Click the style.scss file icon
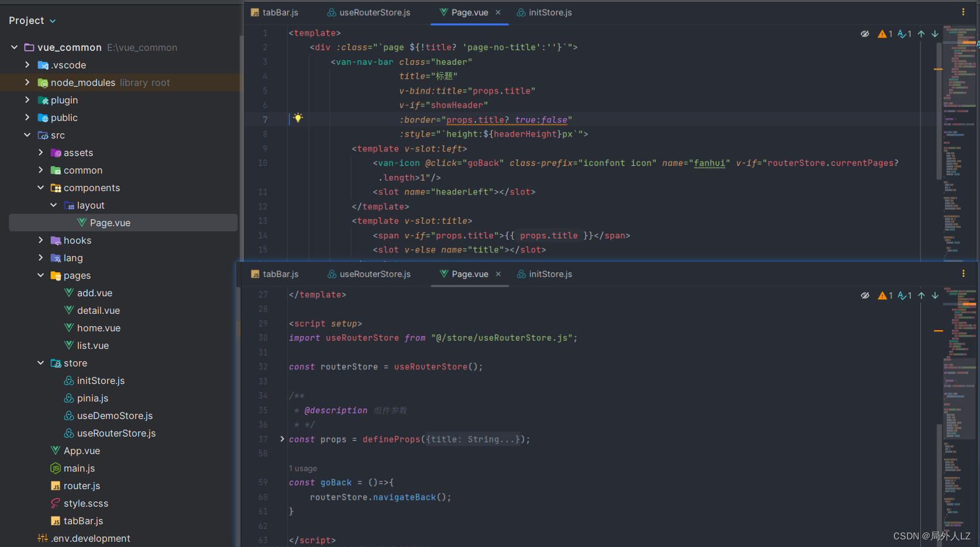 [56, 503]
